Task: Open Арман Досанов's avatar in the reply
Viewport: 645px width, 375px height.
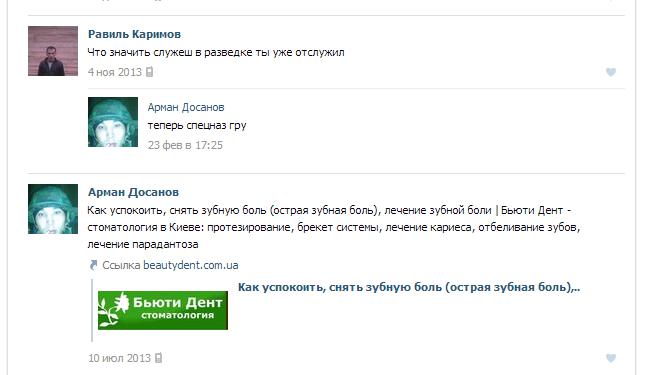Action: pyautogui.click(x=113, y=122)
